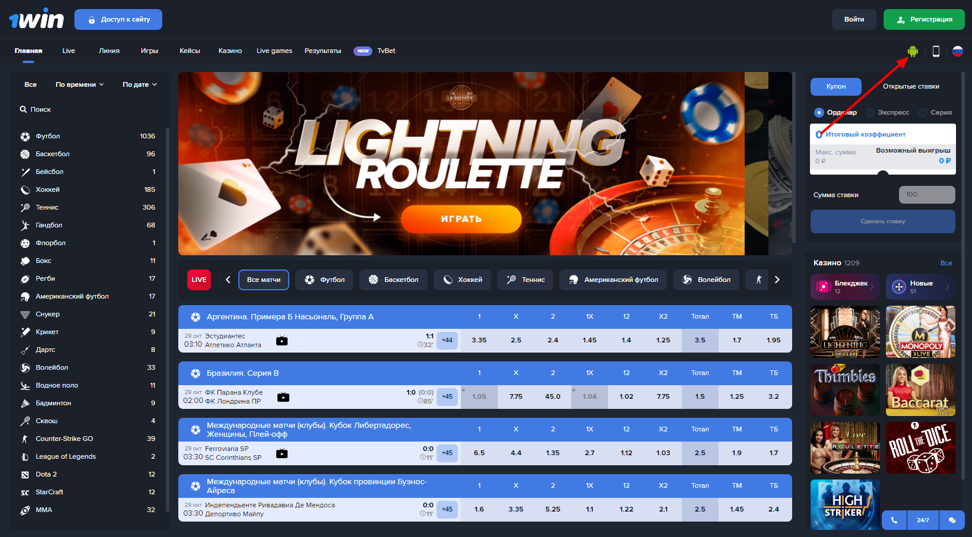Click the Сумма ставки input field

tap(927, 195)
